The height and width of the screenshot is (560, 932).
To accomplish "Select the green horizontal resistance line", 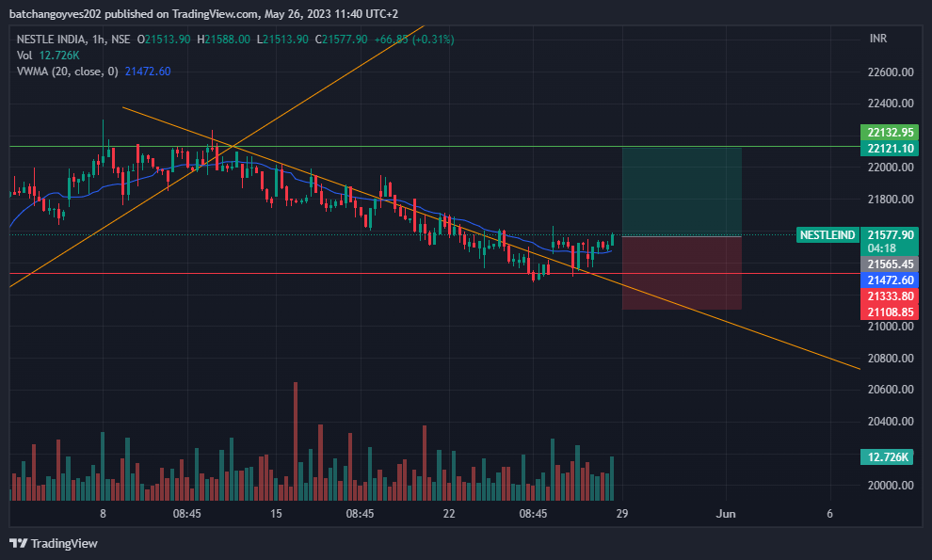I will coord(435,146).
